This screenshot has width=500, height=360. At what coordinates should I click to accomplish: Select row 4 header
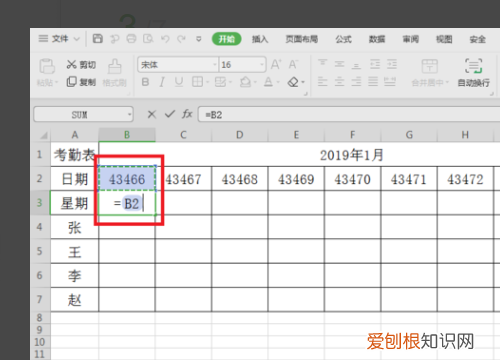click(x=40, y=227)
